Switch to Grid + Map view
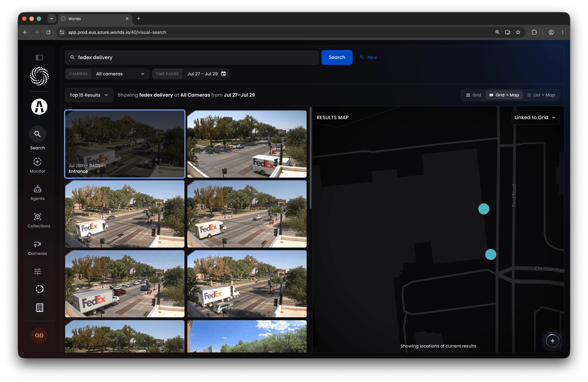The width and height of the screenshot is (588, 382). click(504, 95)
